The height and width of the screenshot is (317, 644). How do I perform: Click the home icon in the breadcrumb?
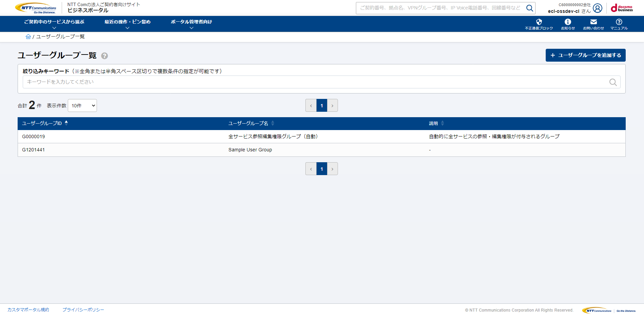click(28, 37)
